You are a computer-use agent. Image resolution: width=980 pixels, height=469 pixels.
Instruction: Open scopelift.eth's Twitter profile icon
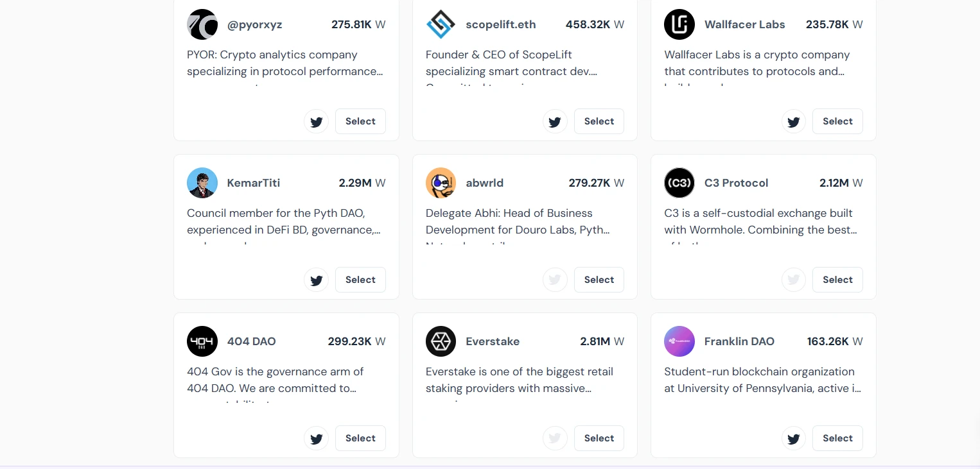(x=555, y=121)
